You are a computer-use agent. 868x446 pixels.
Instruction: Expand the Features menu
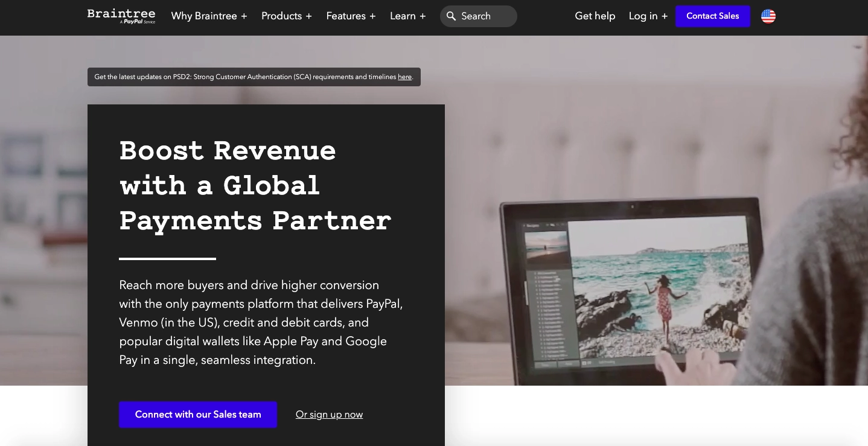(351, 16)
